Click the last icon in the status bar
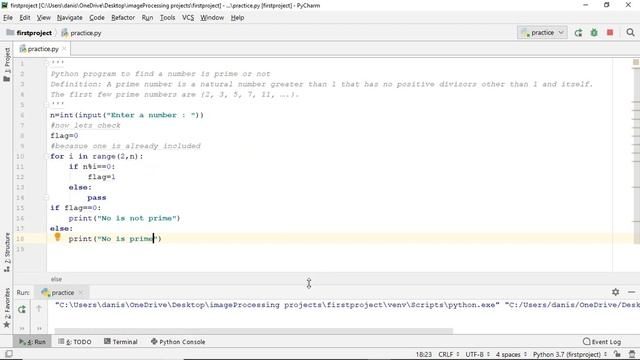The image size is (640, 360). [632, 354]
